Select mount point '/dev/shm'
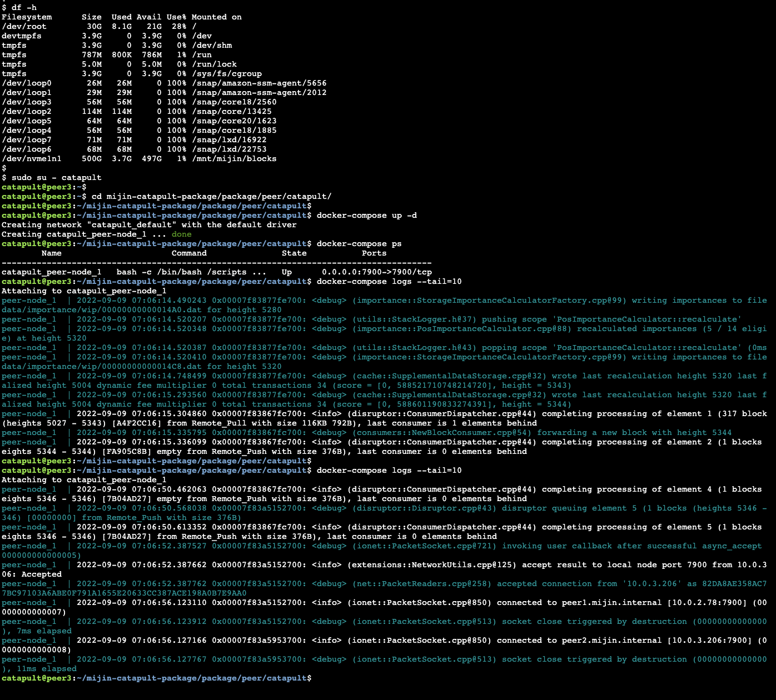 tap(212, 45)
